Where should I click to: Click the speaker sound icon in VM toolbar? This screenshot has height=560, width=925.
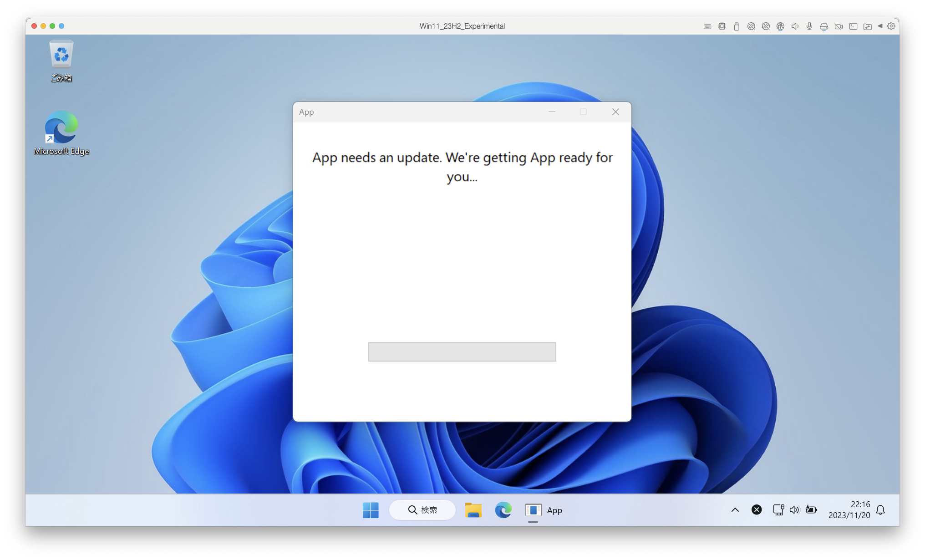click(795, 26)
